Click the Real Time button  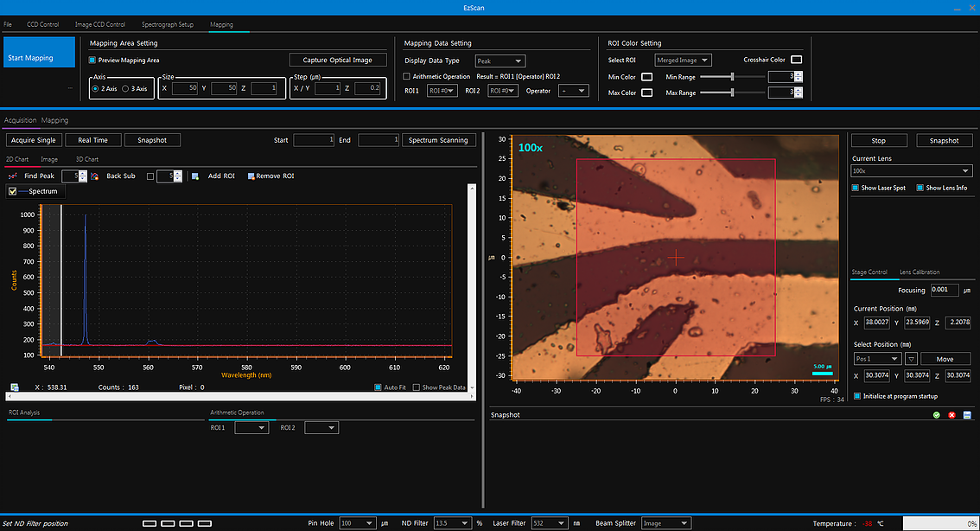(92, 140)
